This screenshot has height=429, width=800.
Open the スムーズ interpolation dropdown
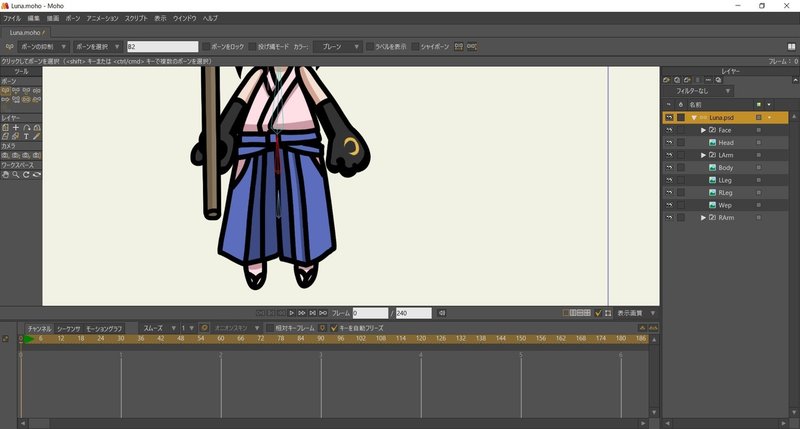158,328
